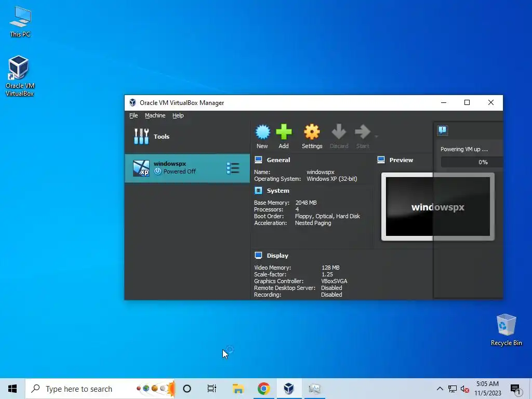Click the Windows XP OS icon of windowspx

point(141,168)
